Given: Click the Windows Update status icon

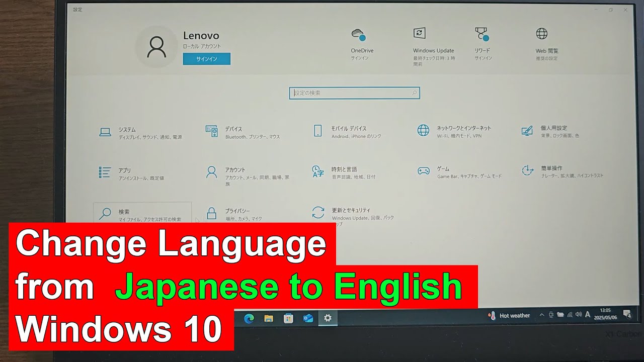Looking at the screenshot, I should click(420, 33).
